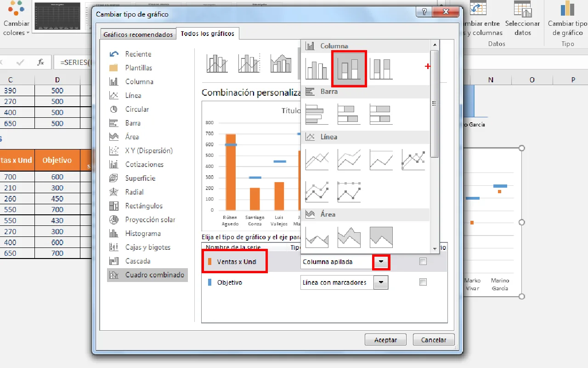The height and width of the screenshot is (368, 588).
Task: Choose the column-line on secondary axis combo preset
Action: [x=249, y=63]
